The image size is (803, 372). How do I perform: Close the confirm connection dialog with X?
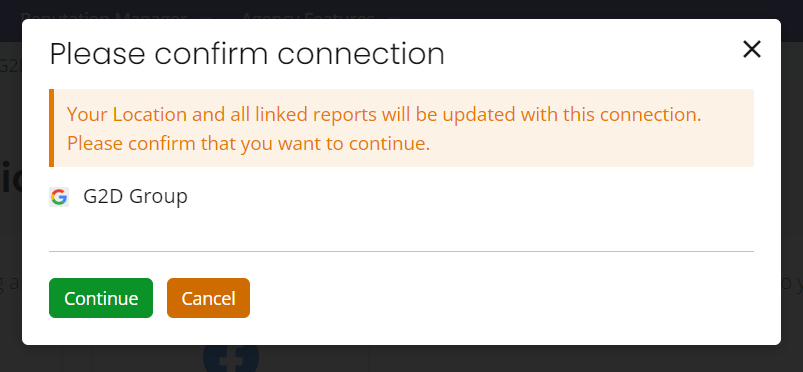coord(752,50)
